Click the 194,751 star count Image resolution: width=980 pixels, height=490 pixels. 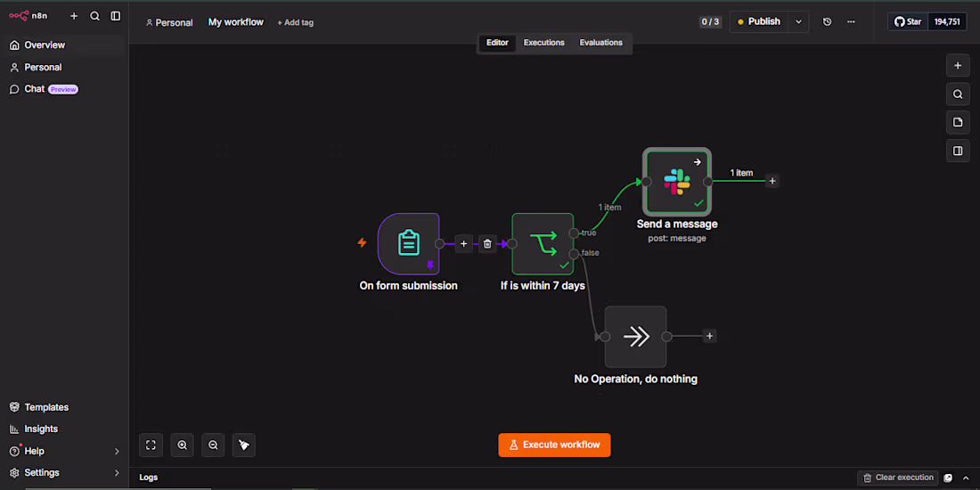947,22
